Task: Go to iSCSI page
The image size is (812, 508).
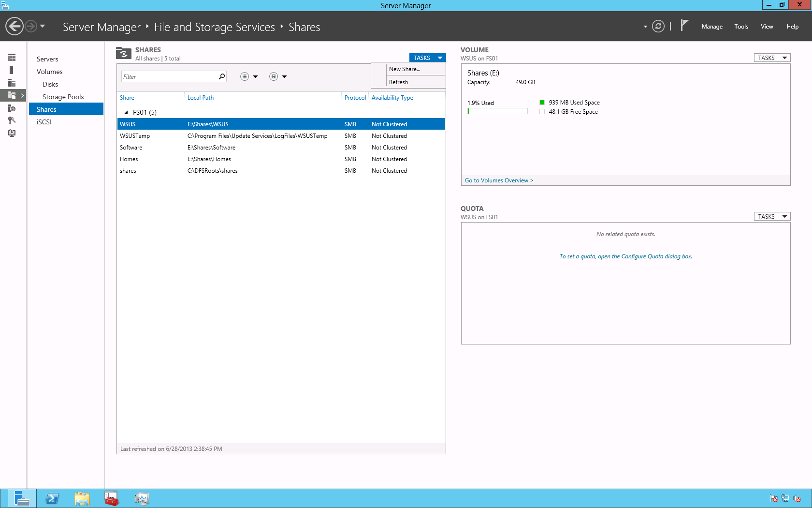Action: (44, 122)
